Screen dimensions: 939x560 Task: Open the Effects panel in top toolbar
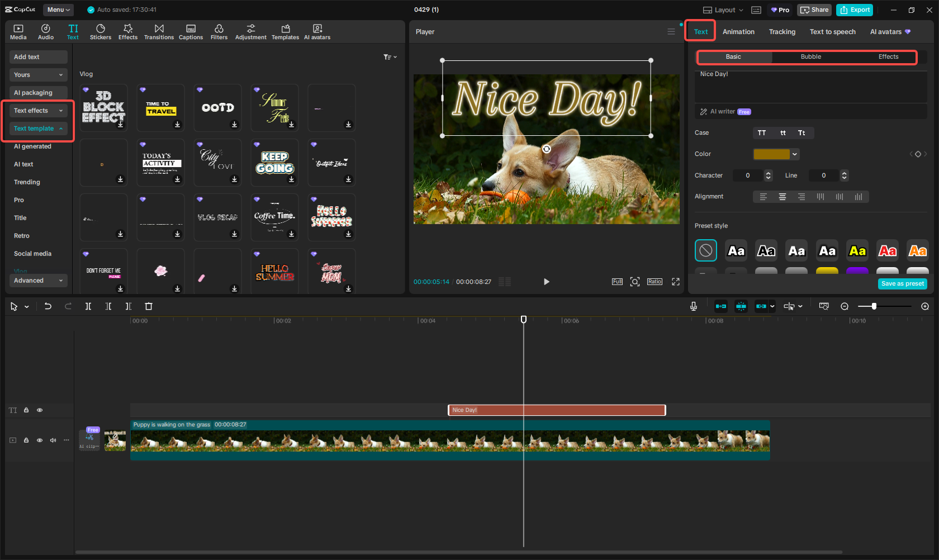pos(128,32)
